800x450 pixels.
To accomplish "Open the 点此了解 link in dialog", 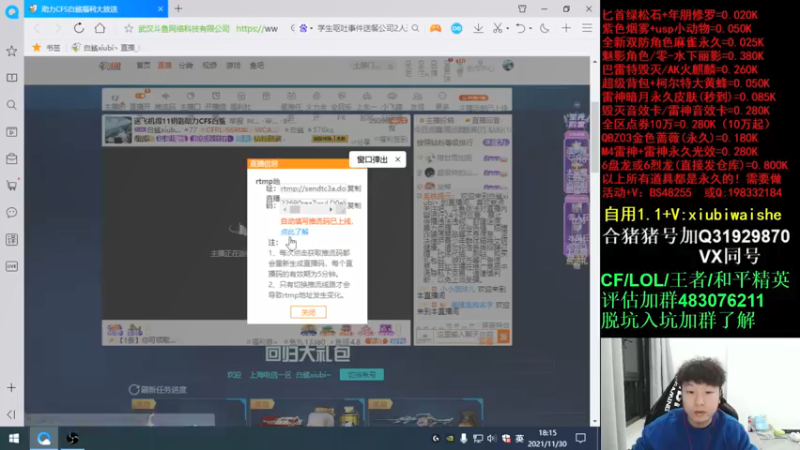I will pyautogui.click(x=294, y=232).
